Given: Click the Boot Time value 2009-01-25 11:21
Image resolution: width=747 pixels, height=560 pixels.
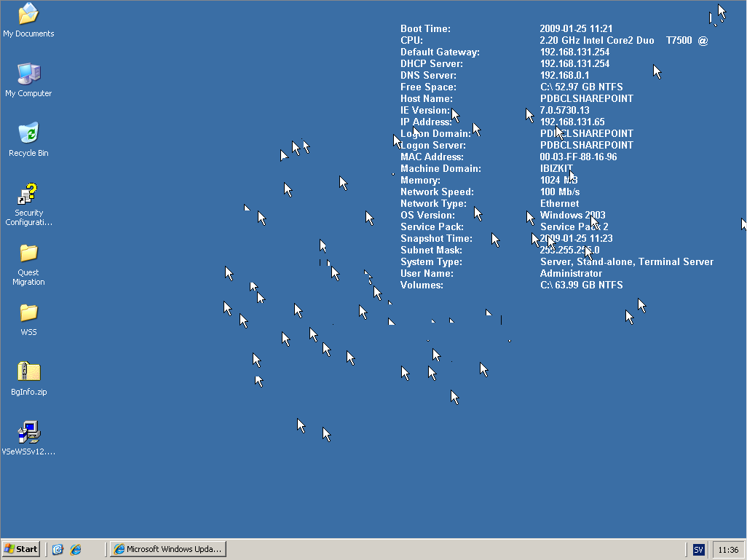Looking at the screenshot, I should pyautogui.click(x=576, y=28).
